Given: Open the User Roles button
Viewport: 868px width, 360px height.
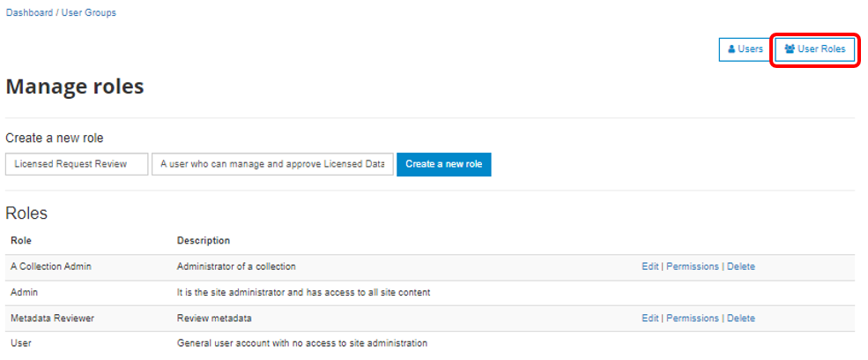Looking at the screenshot, I should click(x=815, y=49).
